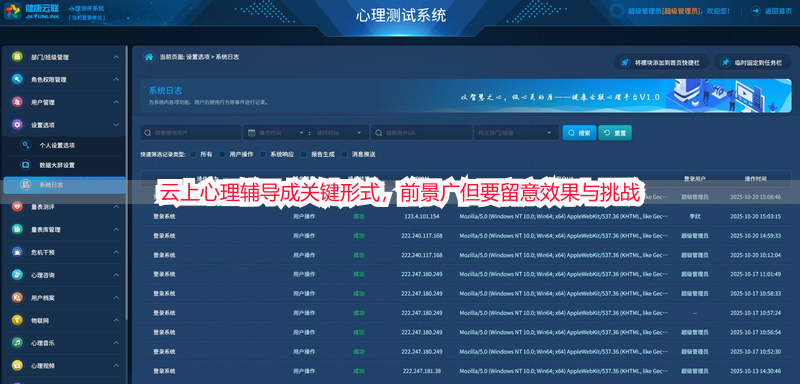Click the 量表测评 heart icon

(x=17, y=207)
